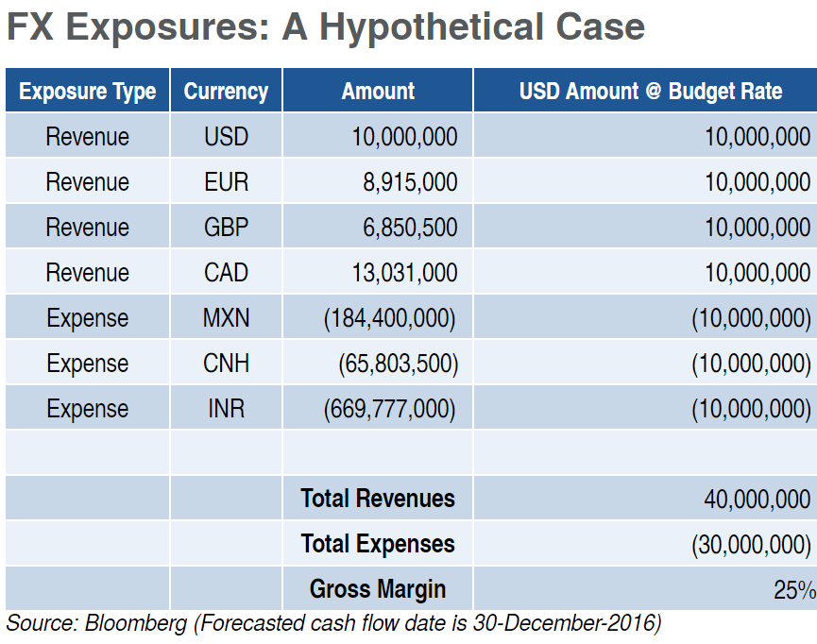Select the CNH amount (65,803,500)

coord(398,364)
